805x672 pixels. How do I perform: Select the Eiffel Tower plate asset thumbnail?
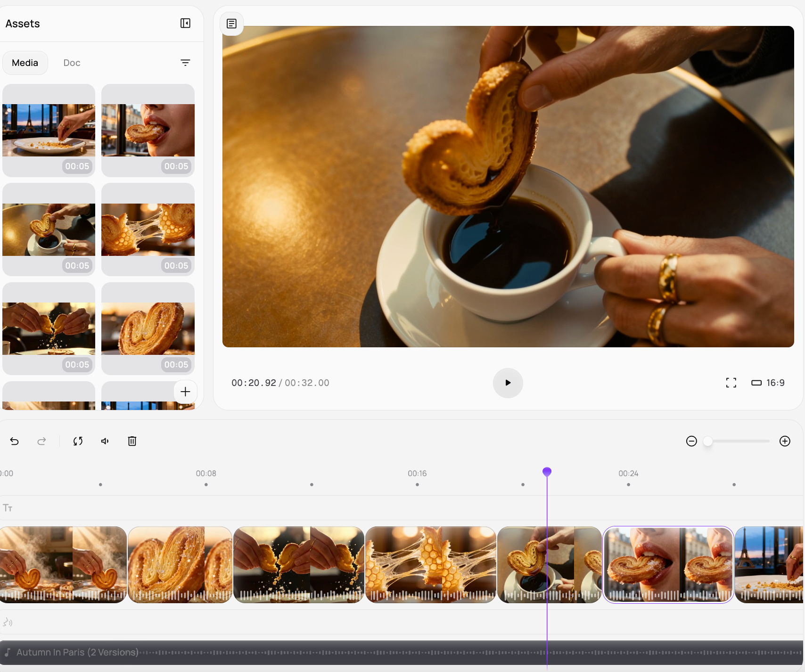(x=49, y=131)
